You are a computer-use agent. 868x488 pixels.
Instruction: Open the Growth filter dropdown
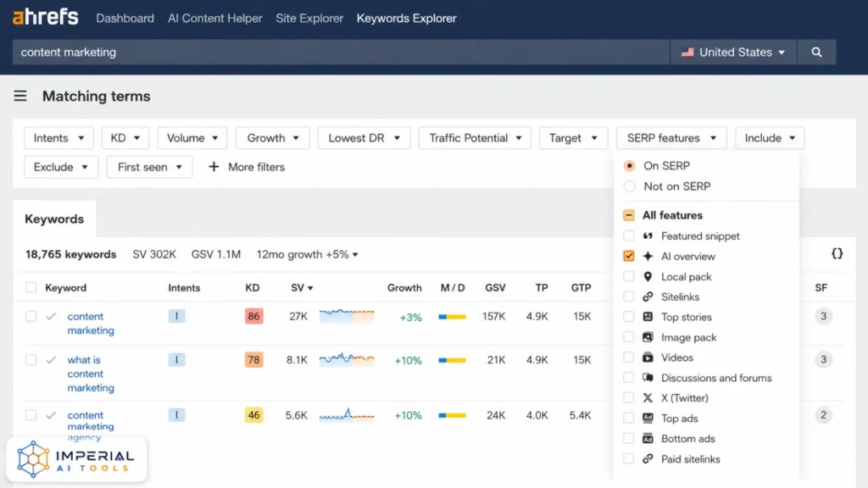tap(272, 138)
